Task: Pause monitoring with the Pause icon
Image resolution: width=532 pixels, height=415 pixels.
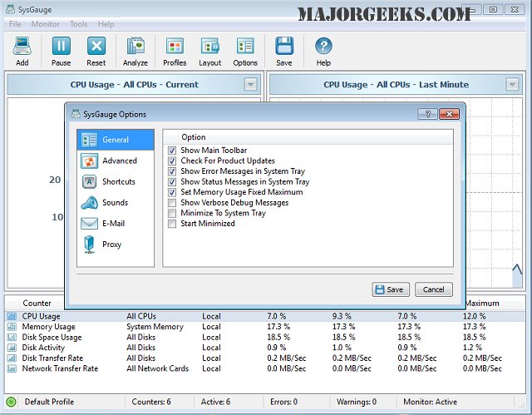Action: coord(61,51)
